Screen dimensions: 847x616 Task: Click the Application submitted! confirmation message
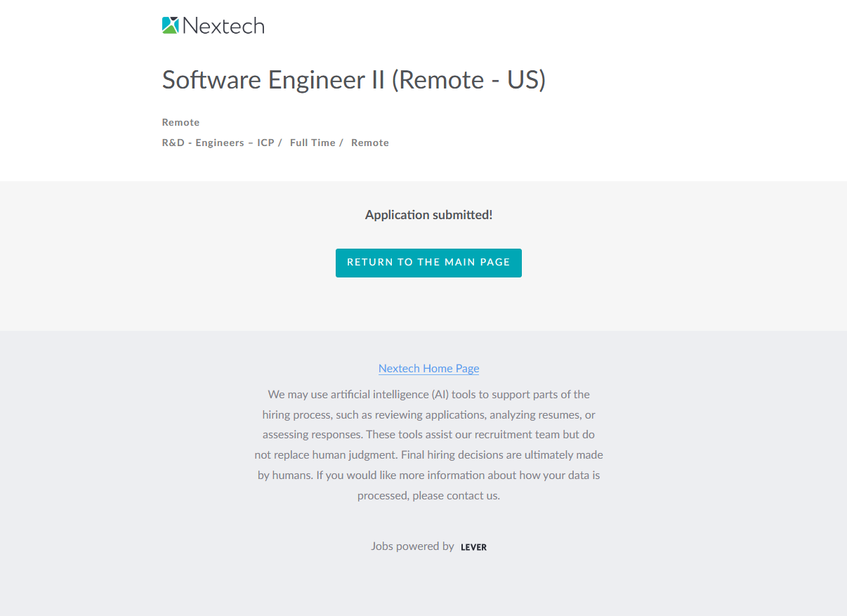[428, 215]
